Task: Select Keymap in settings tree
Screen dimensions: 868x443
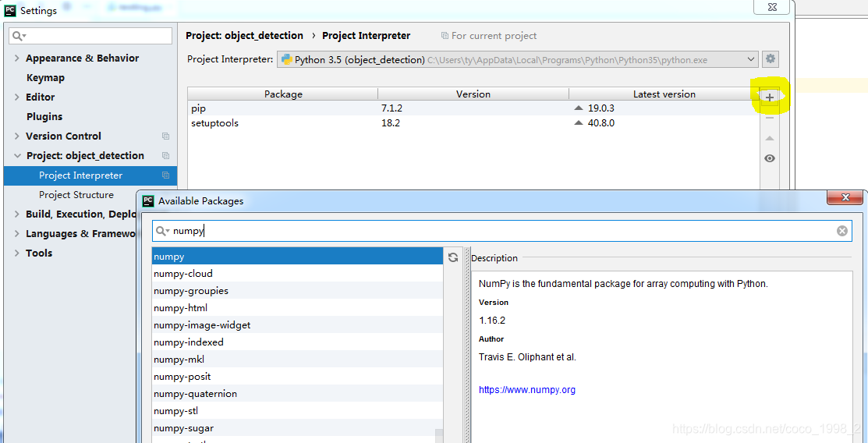Action: tap(45, 77)
